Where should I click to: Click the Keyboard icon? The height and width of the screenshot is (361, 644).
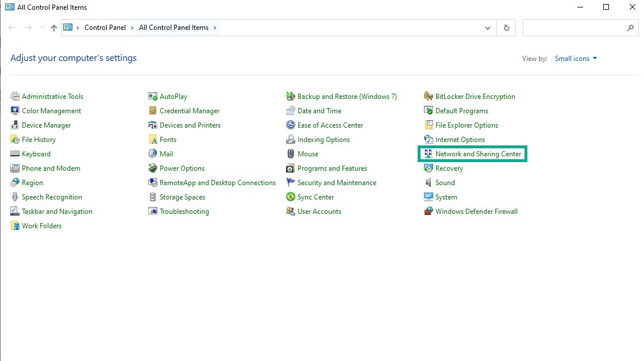[15, 154]
